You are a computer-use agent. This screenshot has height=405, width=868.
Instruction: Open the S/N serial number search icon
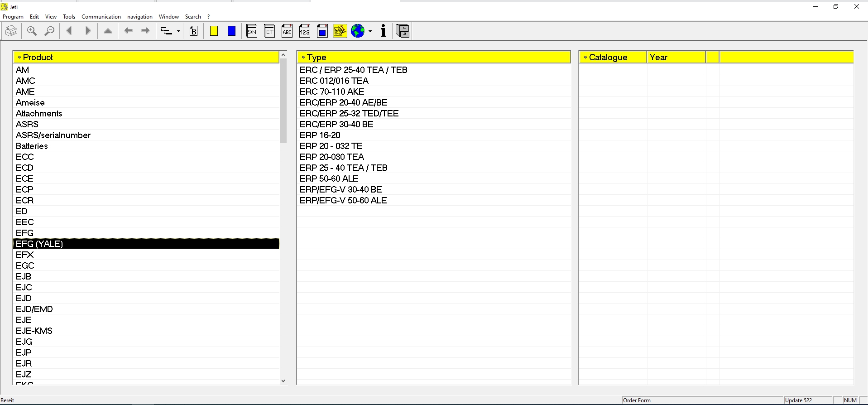point(252,31)
